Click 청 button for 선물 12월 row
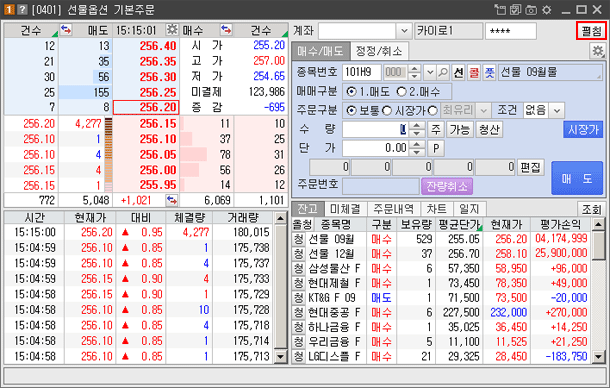 [298, 254]
